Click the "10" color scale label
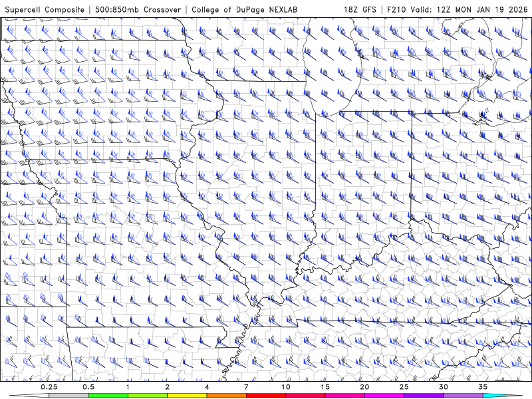This screenshot has height=399, width=532. point(286,387)
